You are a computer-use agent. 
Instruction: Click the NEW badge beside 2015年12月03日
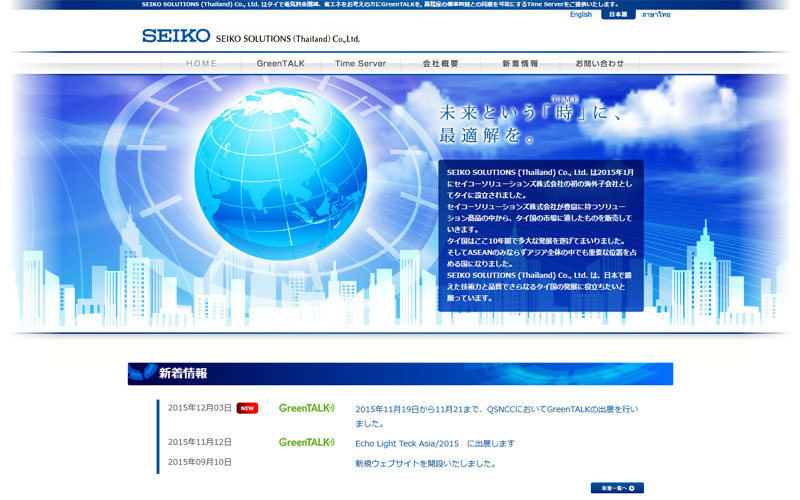click(x=247, y=408)
